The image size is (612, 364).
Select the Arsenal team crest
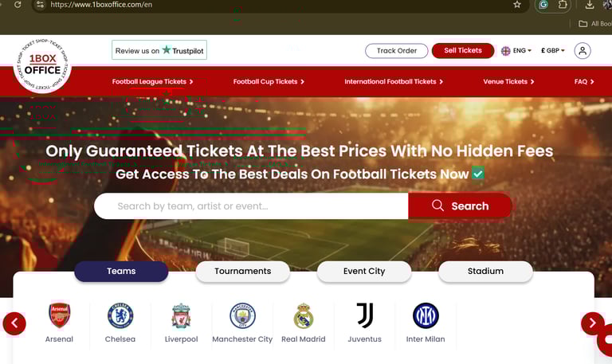coord(59,315)
